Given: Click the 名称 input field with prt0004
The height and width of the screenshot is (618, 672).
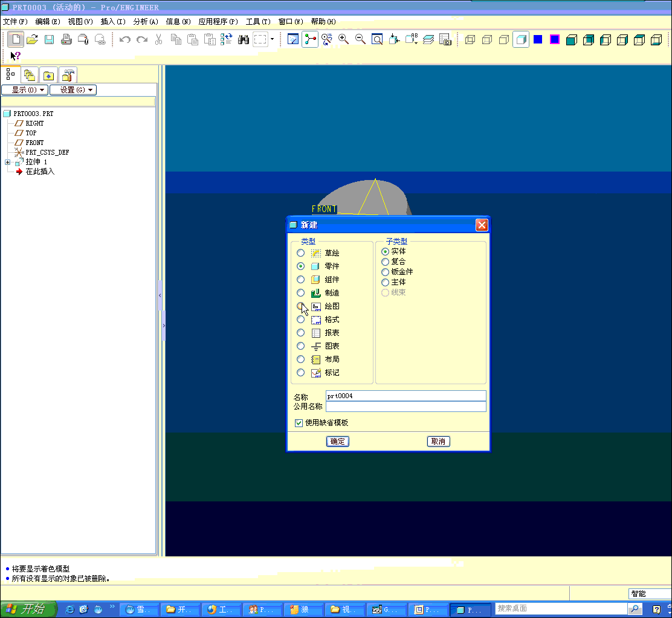Looking at the screenshot, I should (406, 396).
